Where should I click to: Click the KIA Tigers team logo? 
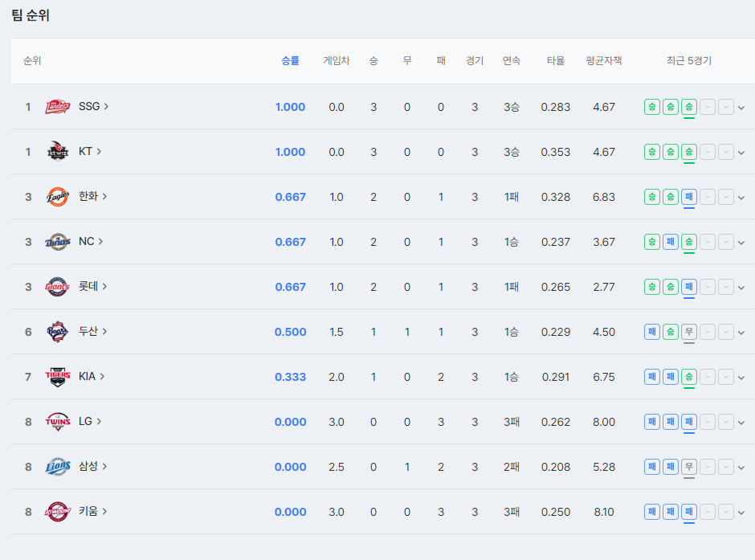click(58, 377)
